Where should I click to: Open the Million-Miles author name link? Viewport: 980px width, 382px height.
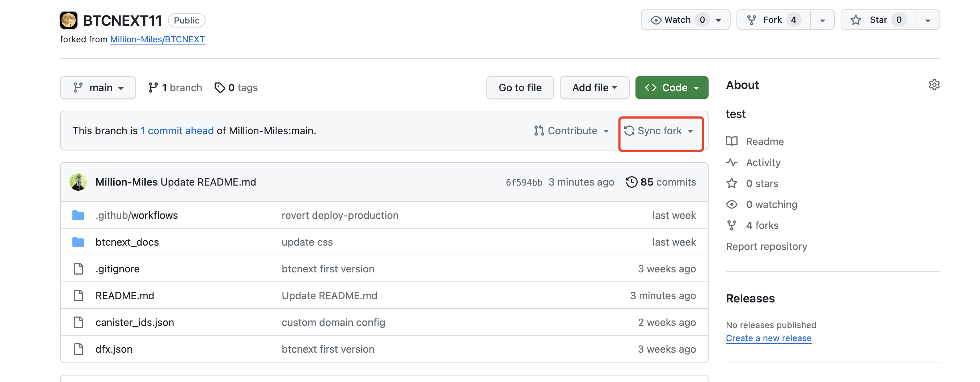[126, 182]
